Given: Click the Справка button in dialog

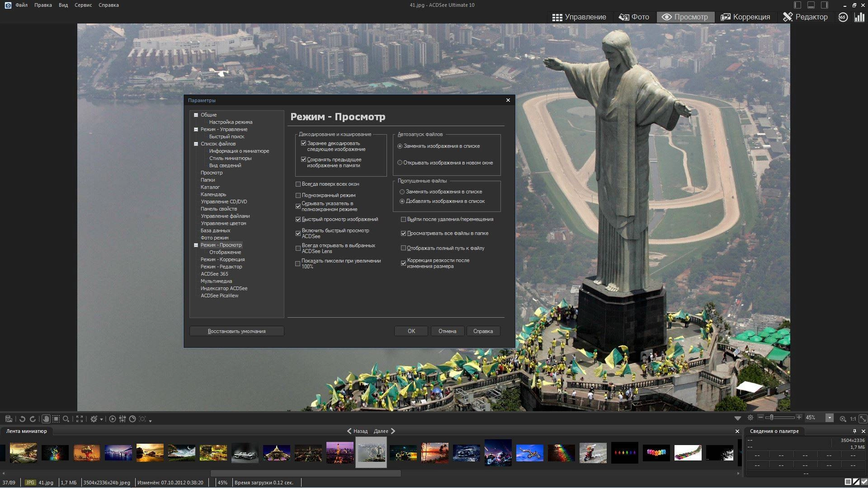Looking at the screenshot, I should [483, 331].
